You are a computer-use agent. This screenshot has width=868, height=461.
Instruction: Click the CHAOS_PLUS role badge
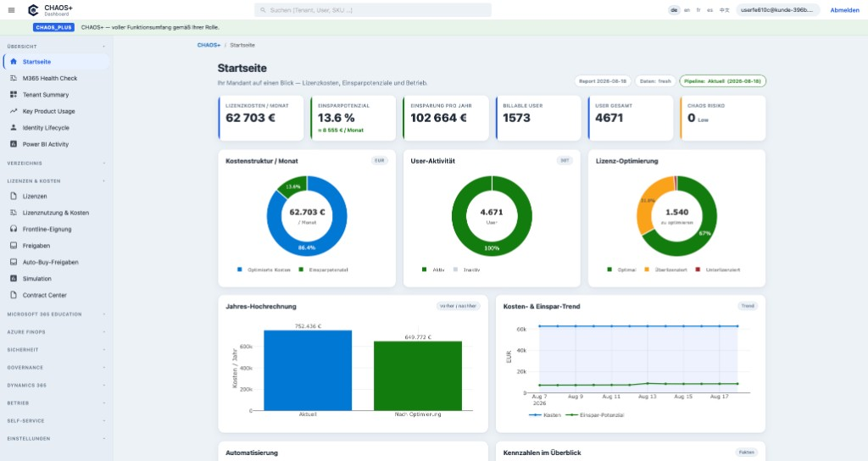point(53,27)
